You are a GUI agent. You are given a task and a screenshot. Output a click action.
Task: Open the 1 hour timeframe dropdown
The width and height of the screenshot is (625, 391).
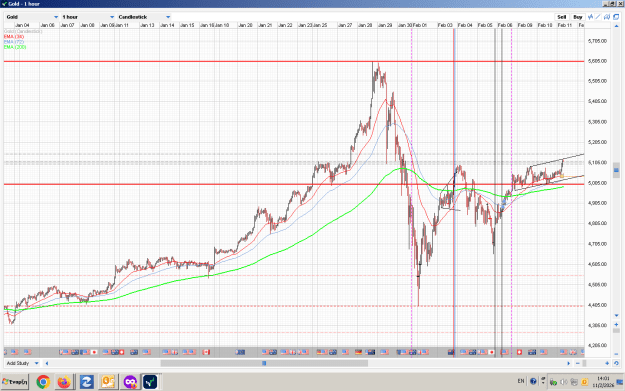point(88,17)
